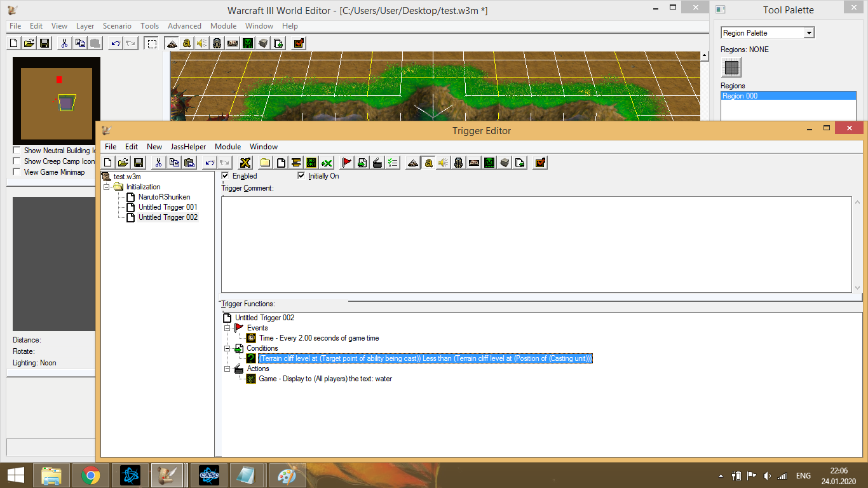Open the Import Manager from the Trigger Editor toolbar
The image size is (868, 488).
[520, 163]
